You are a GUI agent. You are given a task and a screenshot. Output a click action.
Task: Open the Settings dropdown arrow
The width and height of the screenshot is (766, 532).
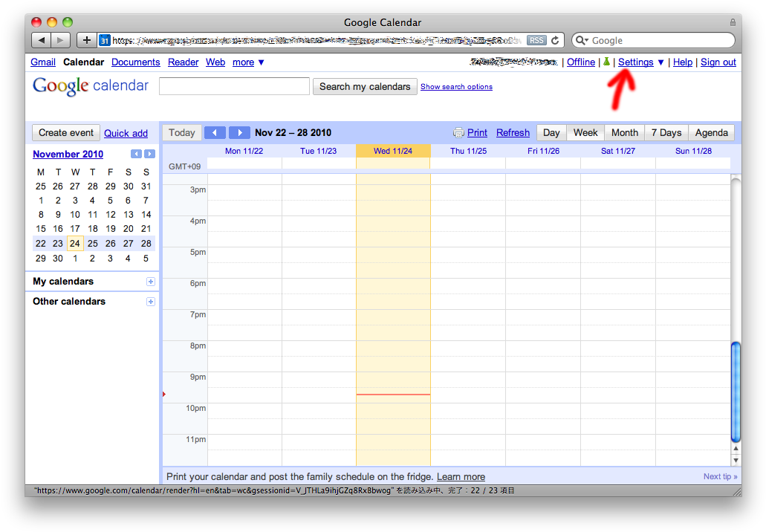tap(661, 62)
